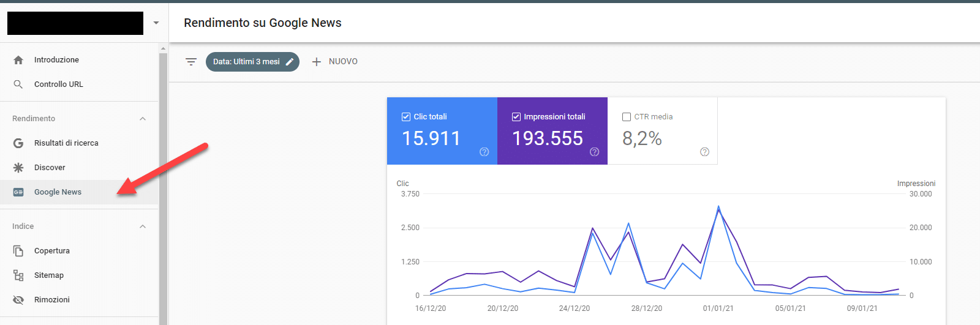The image size is (980, 325).
Task: Select Google News in sidebar
Action: [x=79, y=192]
